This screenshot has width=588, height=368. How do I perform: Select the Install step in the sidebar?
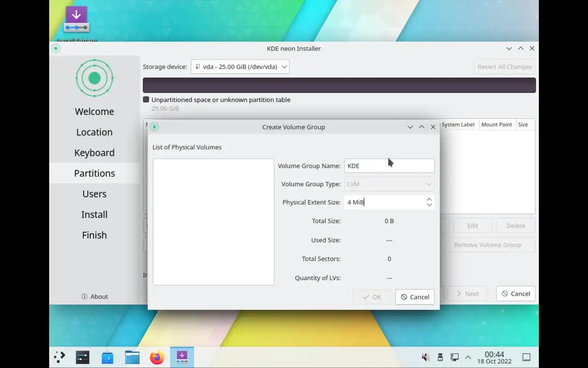click(95, 214)
